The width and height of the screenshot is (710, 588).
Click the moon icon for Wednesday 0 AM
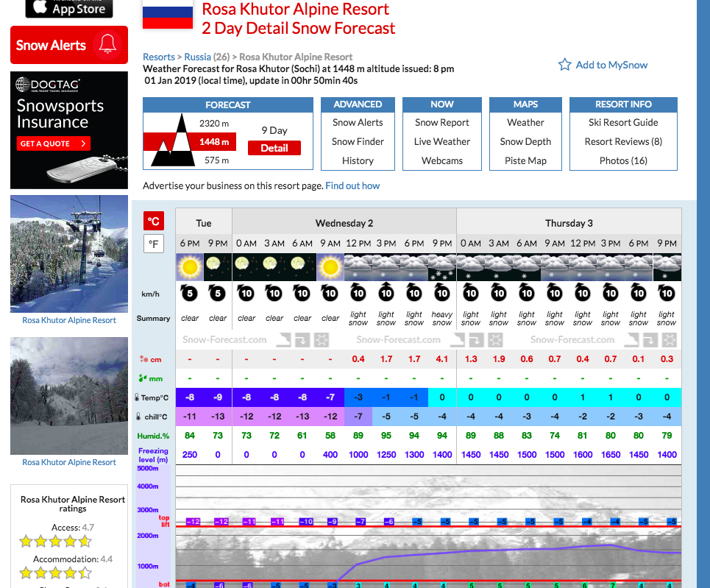[x=246, y=267]
